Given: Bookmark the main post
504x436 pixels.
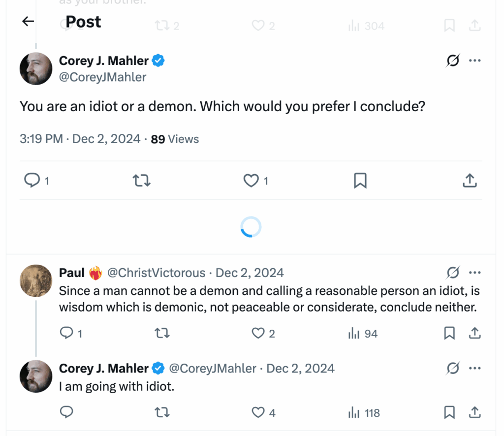Looking at the screenshot, I should click(x=360, y=181).
